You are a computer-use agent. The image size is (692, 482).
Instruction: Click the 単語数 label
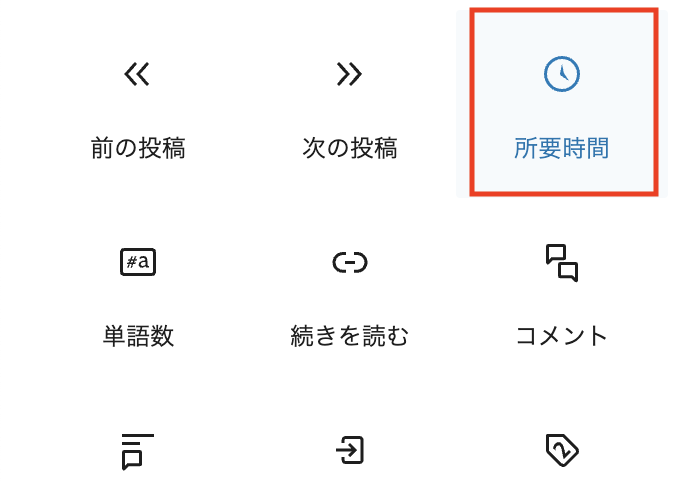tap(138, 336)
